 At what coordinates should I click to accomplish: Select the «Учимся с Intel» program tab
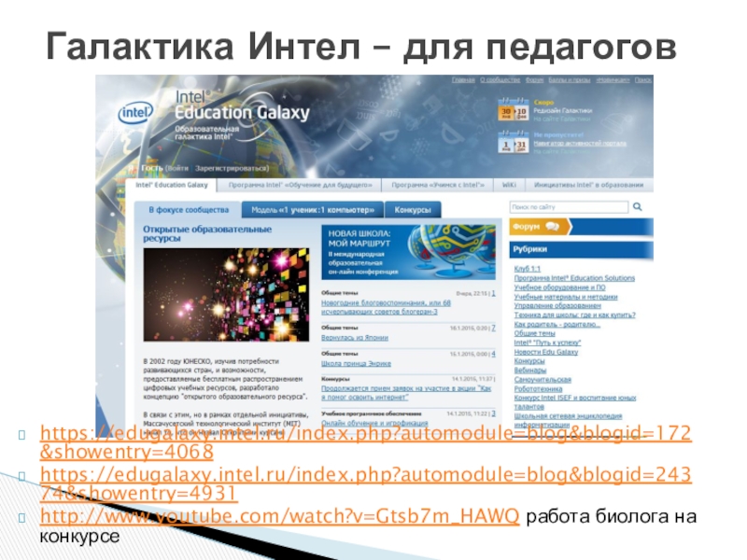pyautogui.click(x=438, y=185)
